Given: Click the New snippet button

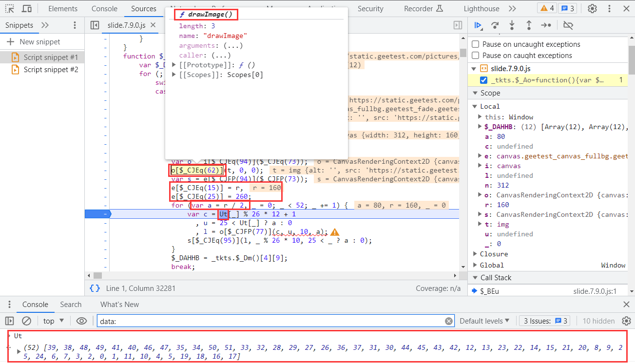Looking at the screenshot, I should point(33,42).
